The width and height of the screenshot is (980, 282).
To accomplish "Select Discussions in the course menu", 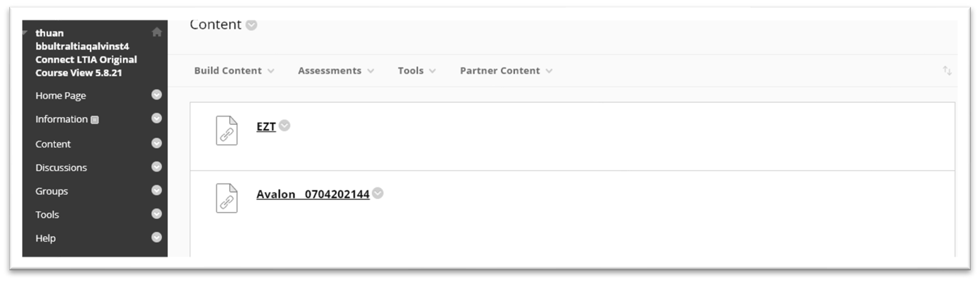I will coord(61,167).
